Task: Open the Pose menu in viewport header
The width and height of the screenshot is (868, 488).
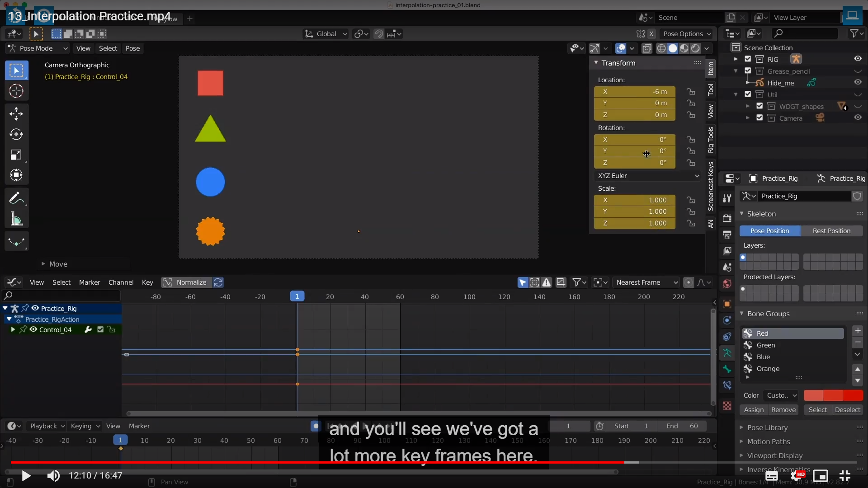Action: (132, 48)
